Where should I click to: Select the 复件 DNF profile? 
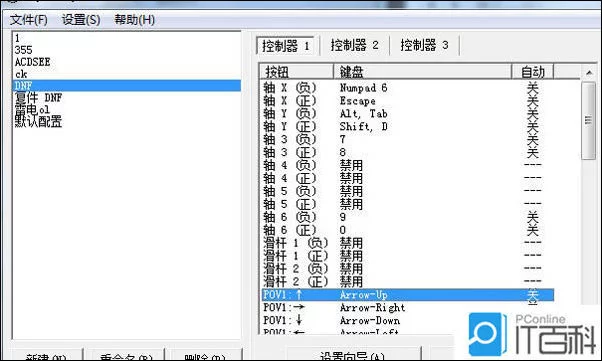[x=127, y=98]
